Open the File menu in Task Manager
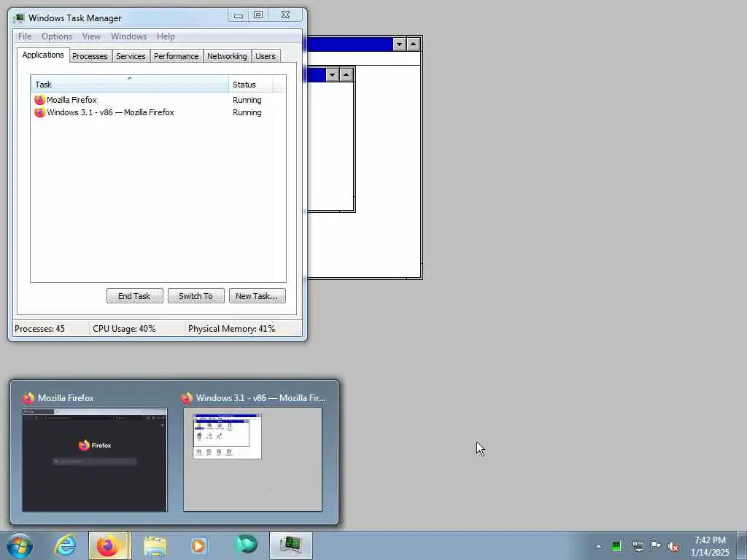This screenshot has width=747, height=560. coord(24,36)
